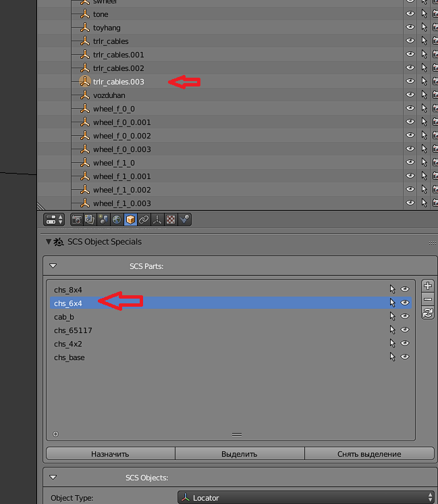438x504 pixels.
Task: Click the outliner corner split handle
Action: pos(41,206)
